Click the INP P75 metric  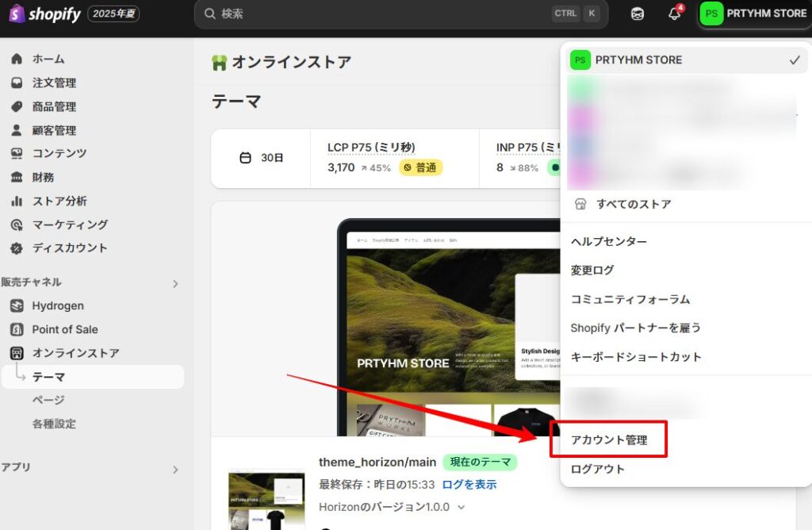click(527, 147)
